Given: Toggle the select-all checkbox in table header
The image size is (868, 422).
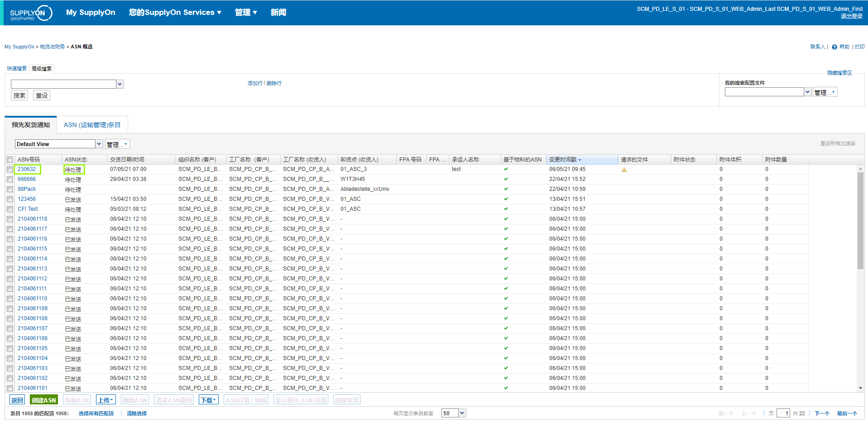Looking at the screenshot, I should pos(10,160).
